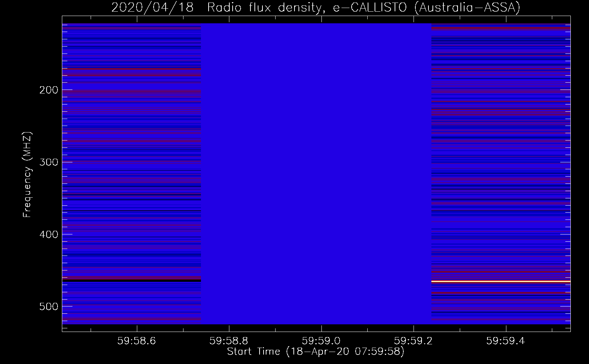
Task: Click the 59:59.4 time tick label
Action: point(506,341)
